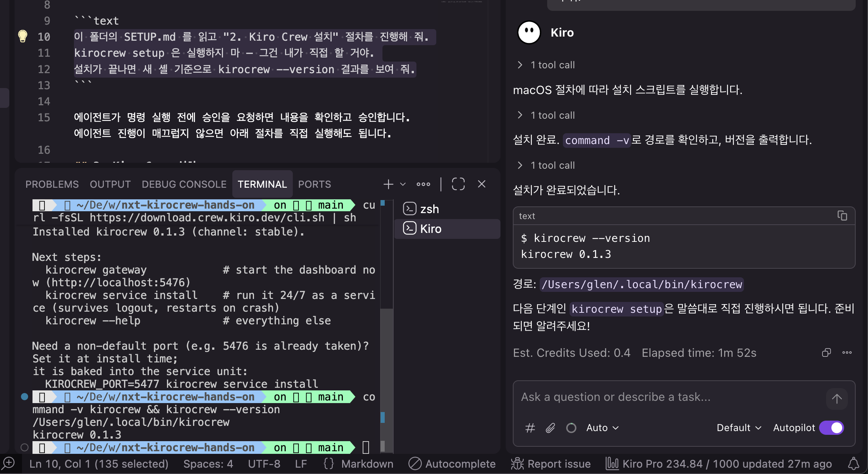The height and width of the screenshot is (474, 868).
Task: Click editor line number 10
Action: (44, 37)
